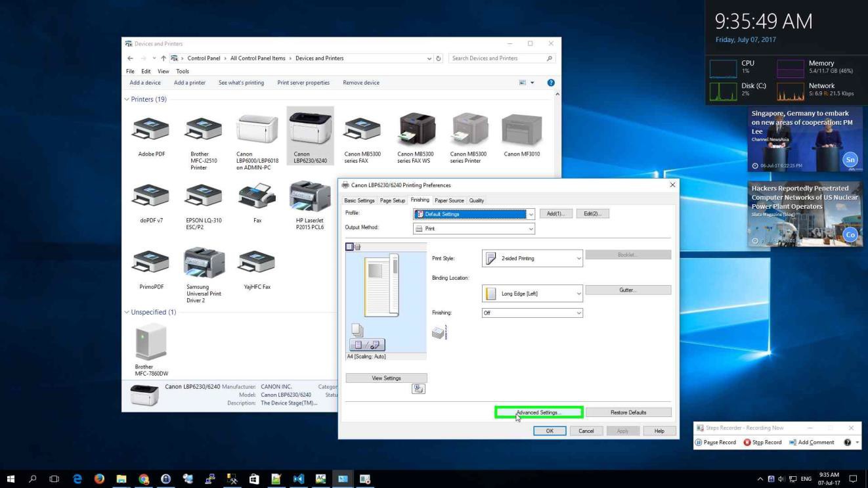868x488 pixels.
Task: Click Remove device in the toolbar
Action: (361, 83)
